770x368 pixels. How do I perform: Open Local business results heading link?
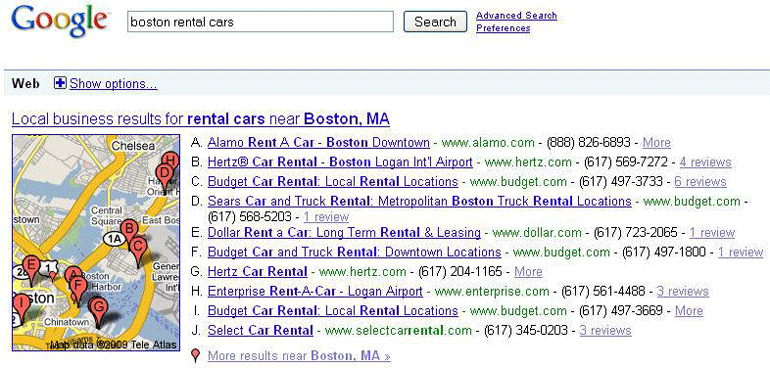[200, 119]
